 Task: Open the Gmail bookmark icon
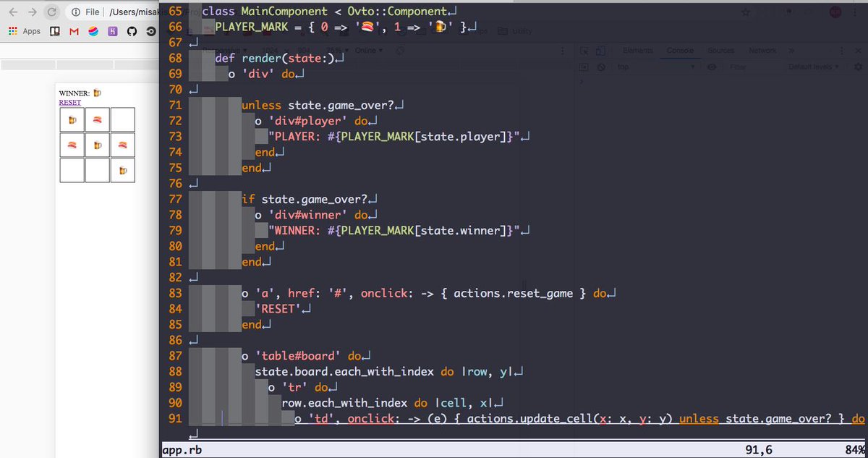coord(74,32)
